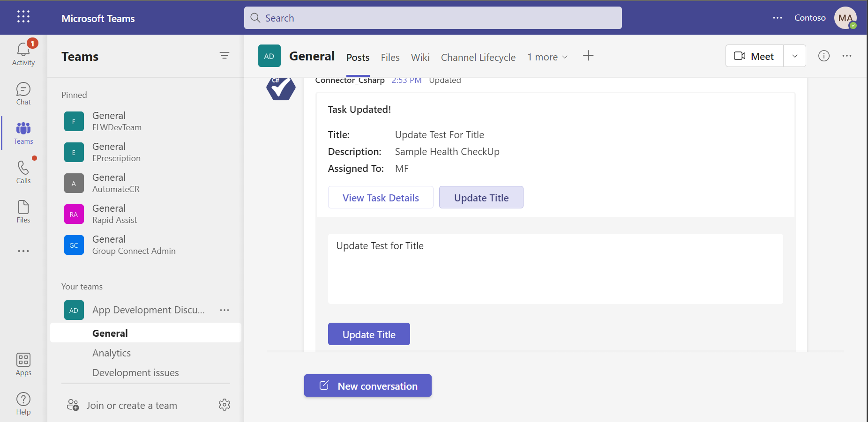Open the AutomateCR team avatar
868x422 pixels.
tap(74, 183)
